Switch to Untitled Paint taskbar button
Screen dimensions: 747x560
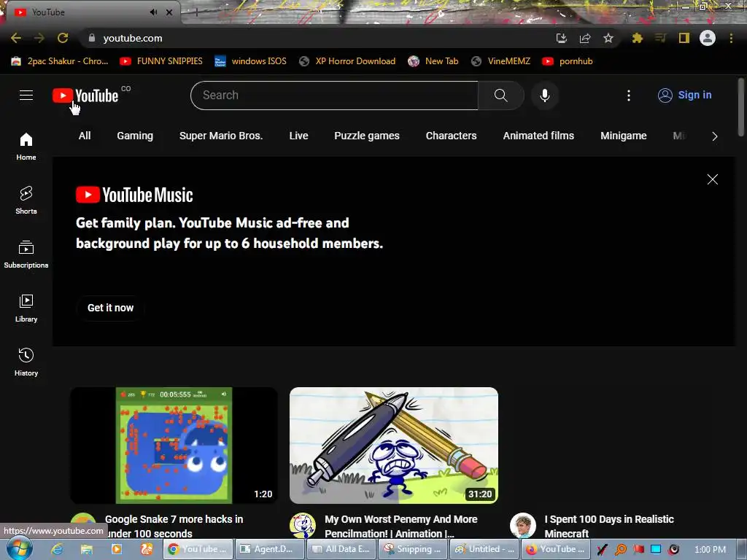point(485,549)
